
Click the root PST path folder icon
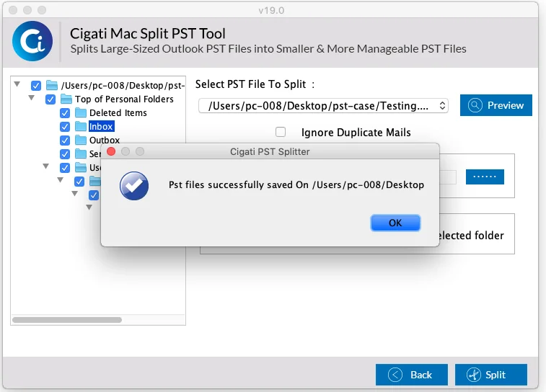pyautogui.click(x=52, y=85)
